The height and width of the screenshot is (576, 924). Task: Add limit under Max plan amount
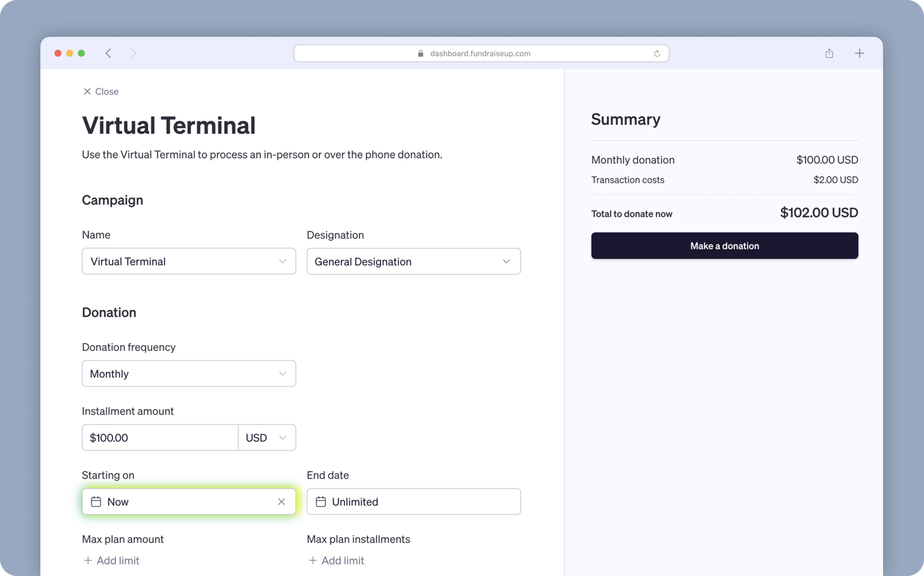click(111, 561)
